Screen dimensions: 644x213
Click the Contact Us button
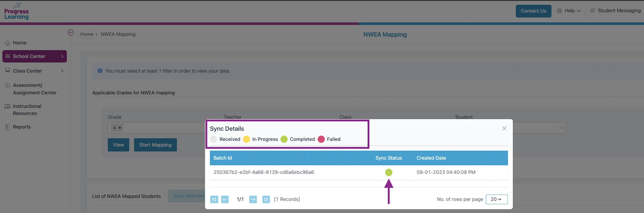click(533, 11)
